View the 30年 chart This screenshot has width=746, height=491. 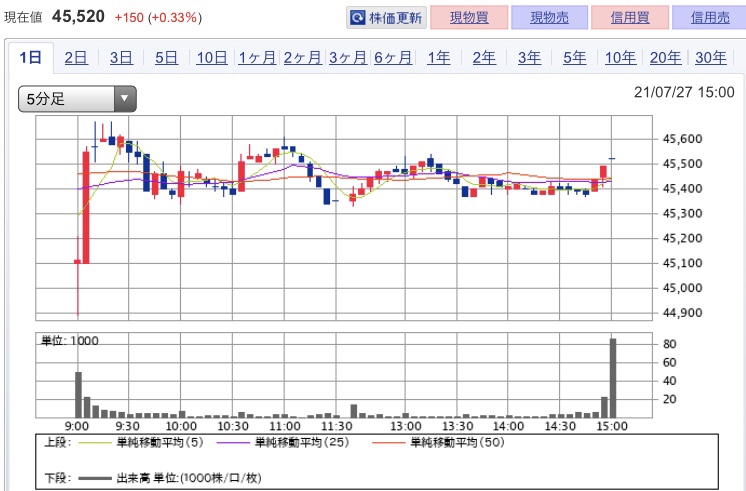711,58
